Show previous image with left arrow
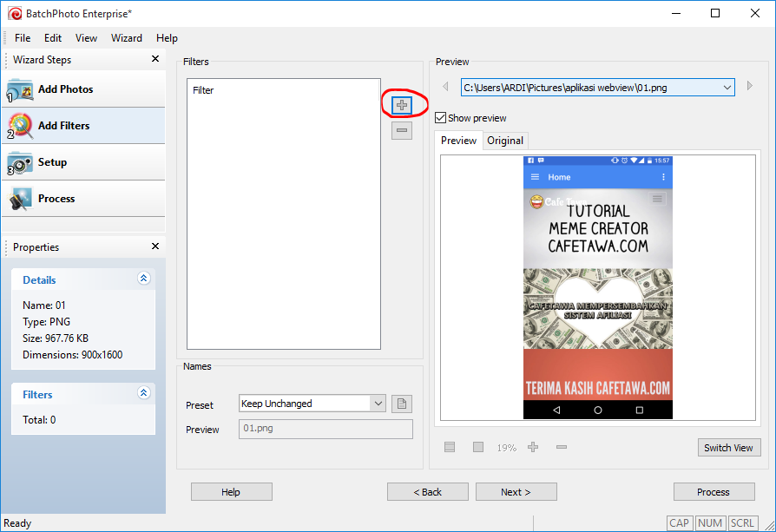776x532 pixels. 445,87
